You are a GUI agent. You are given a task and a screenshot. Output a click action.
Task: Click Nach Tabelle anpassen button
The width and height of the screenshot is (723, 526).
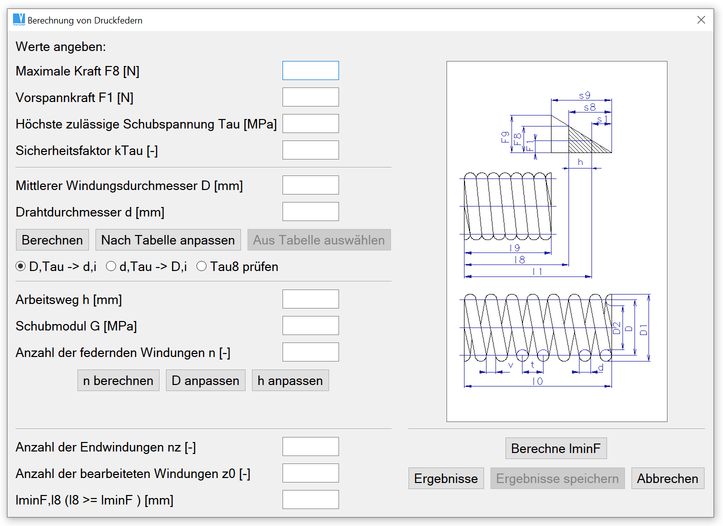point(168,240)
